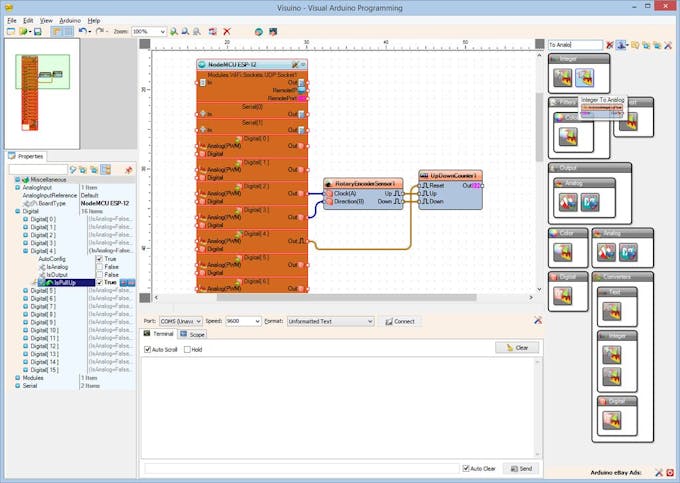Open the Format Unformatted Text dropdown
Viewport: 680px width, 483px height.
point(370,321)
